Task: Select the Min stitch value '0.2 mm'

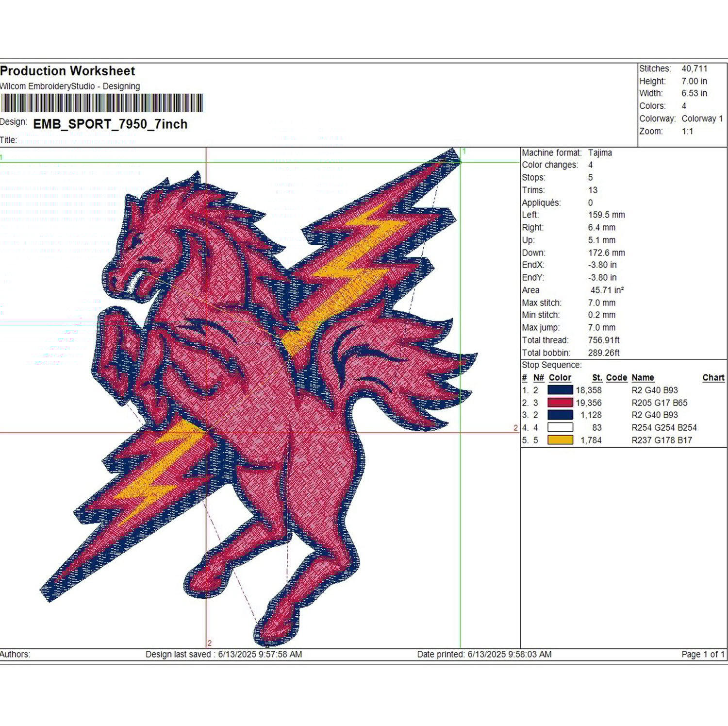Action: click(x=602, y=315)
